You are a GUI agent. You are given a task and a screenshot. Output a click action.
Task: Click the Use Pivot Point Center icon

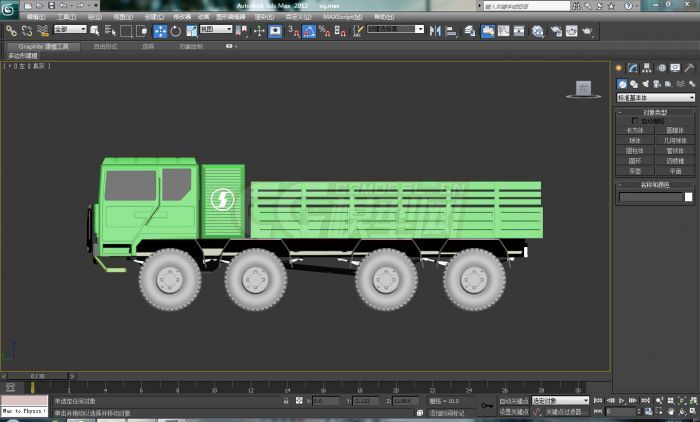click(242, 31)
